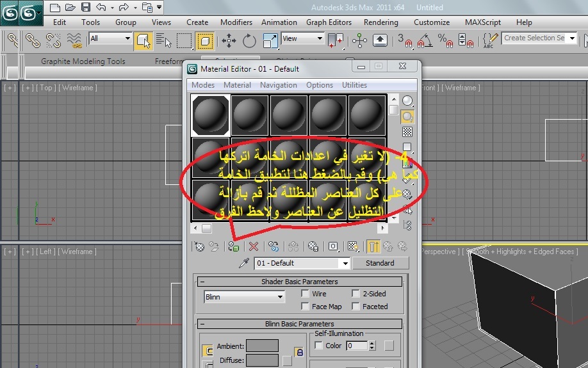Open the Rendering menu

pyautogui.click(x=380, y=22)
